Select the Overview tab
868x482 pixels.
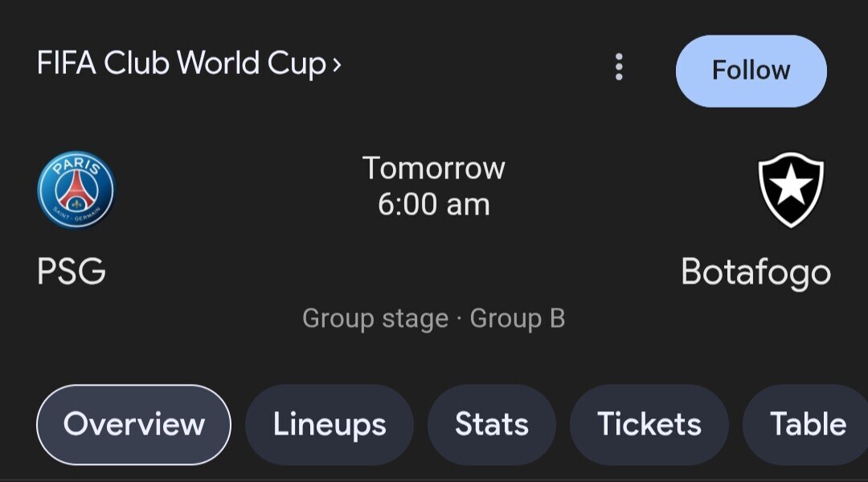[x=133, y=424]
